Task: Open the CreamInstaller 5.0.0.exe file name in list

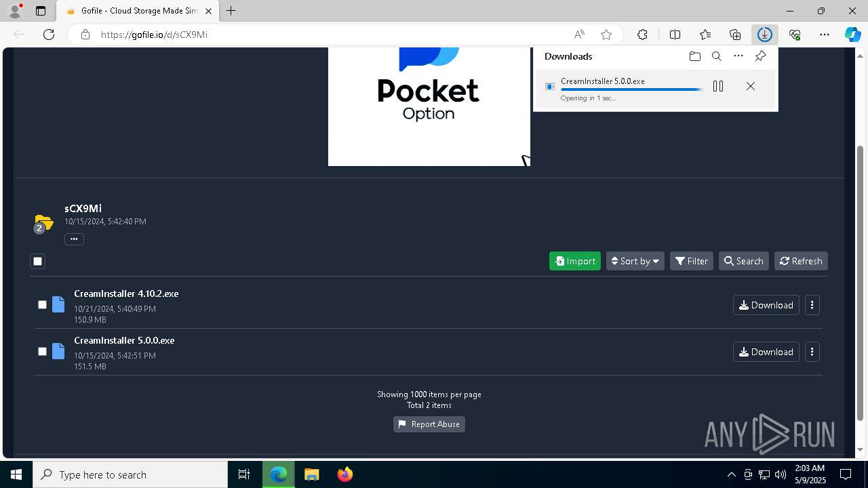Action: point(124,340)
